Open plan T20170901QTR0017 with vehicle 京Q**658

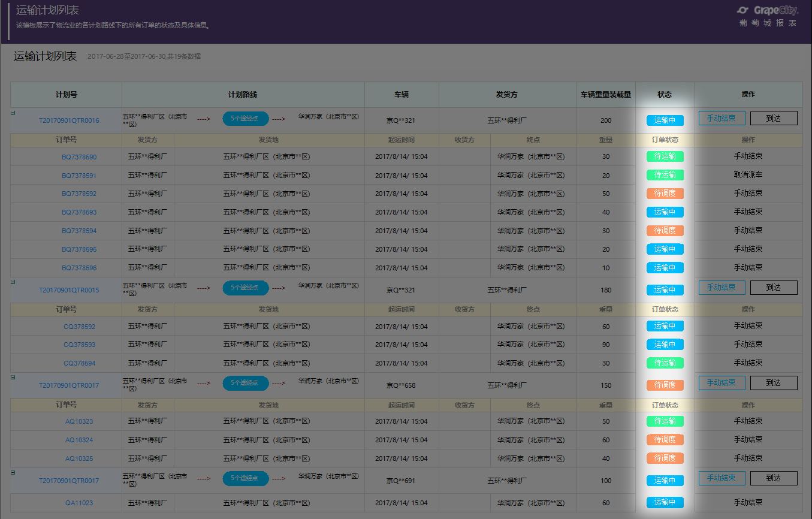[x=69, y=386]
